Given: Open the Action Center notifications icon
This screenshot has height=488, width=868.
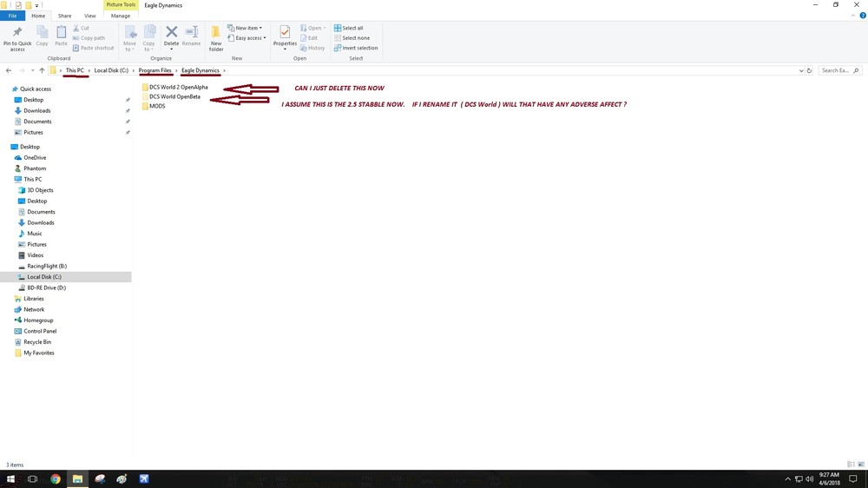Looking at the screenshot, I should tap(853, 478).
